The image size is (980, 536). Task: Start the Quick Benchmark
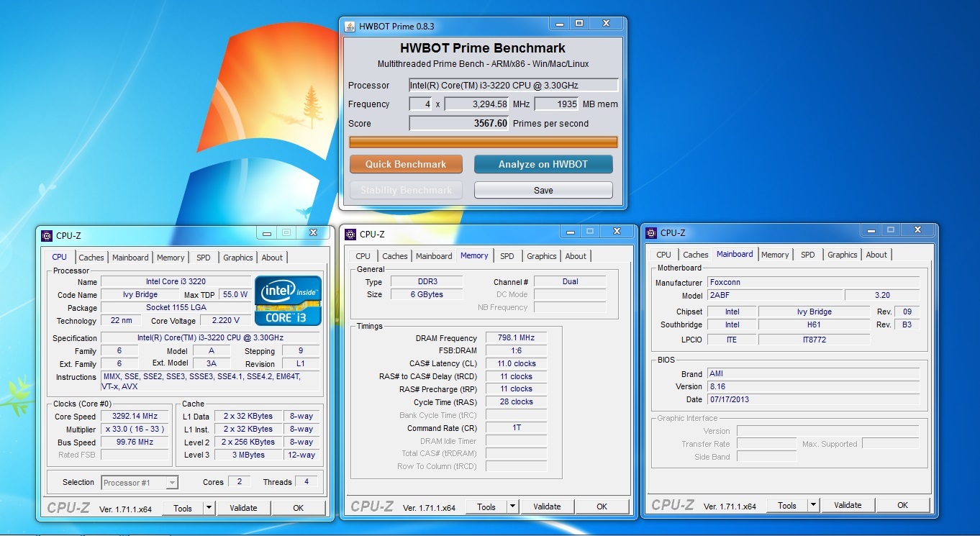(405, 164)
